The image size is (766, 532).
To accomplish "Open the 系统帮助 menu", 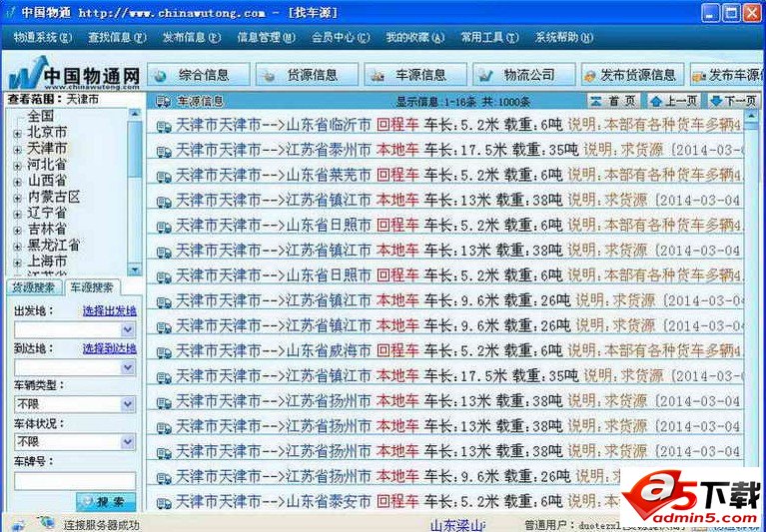I will [564, 37].
